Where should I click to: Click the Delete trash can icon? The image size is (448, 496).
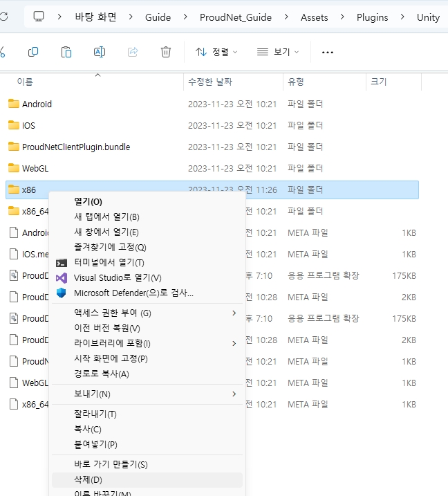click(166, 52)
